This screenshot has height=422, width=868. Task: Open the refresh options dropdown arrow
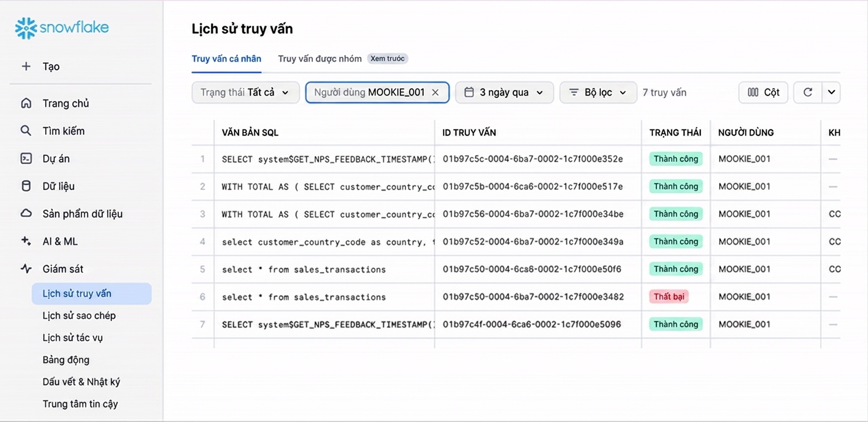tap(831, 93)
